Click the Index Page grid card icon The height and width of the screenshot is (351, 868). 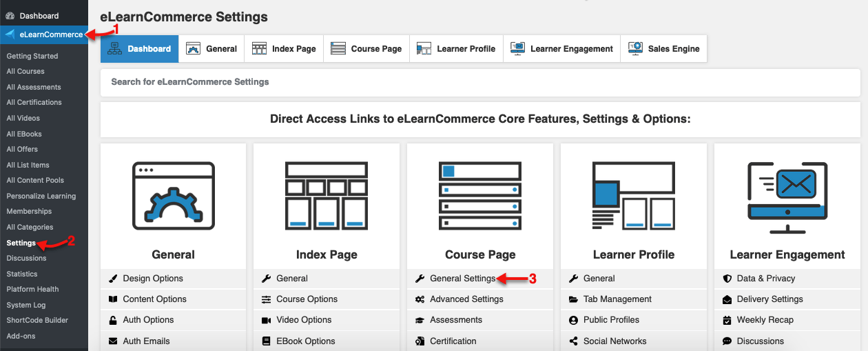(327, 197)
